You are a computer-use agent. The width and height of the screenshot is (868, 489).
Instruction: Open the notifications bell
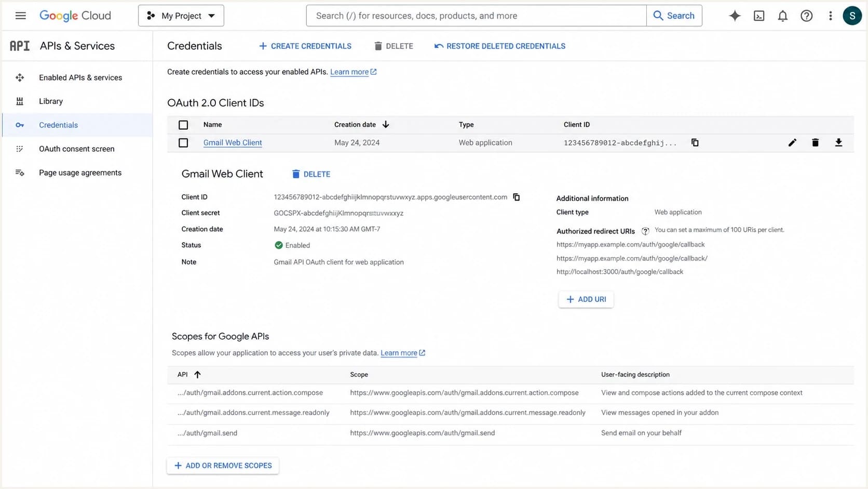(783, 16)
